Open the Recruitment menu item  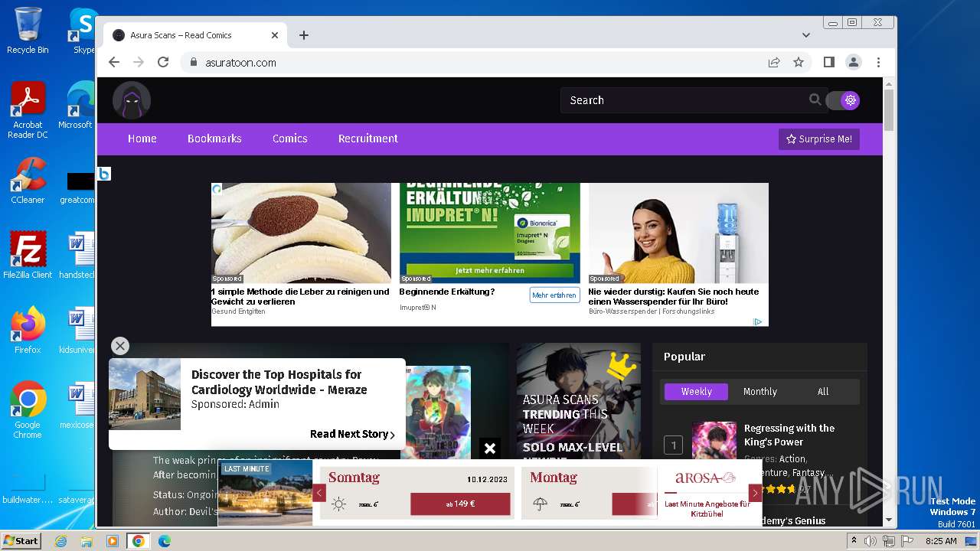pos(368,139)
